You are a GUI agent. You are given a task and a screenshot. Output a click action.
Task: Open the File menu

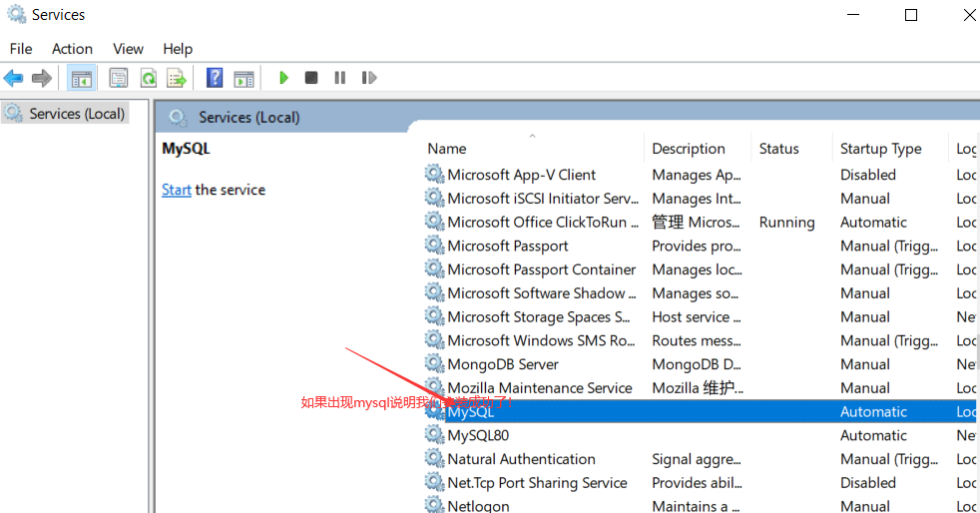click(x=21, y=49)
